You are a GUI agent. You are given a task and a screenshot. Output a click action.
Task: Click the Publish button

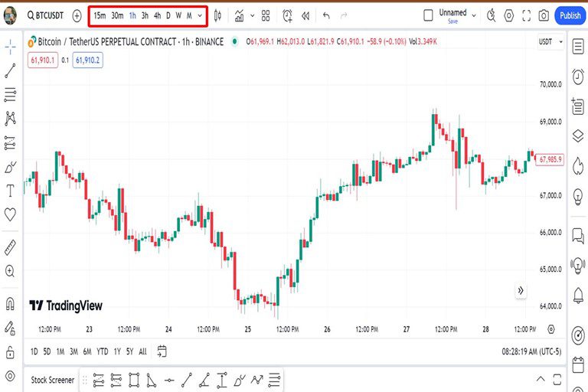[x=570, y=16]
